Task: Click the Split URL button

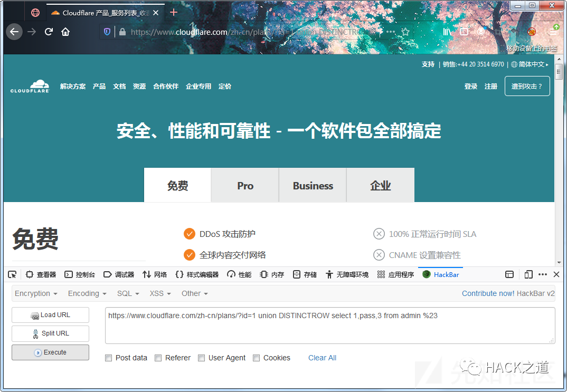Action: pos(50,333)
